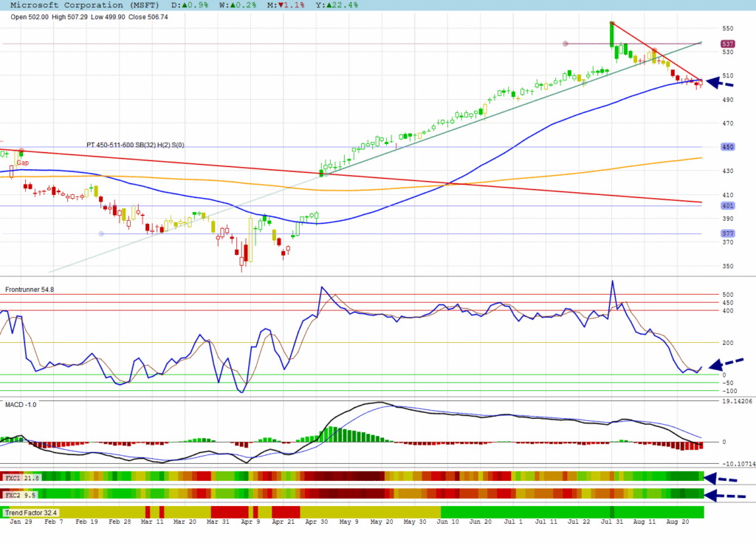Click the MACD -10.10714 axis value

click(x=738, y=463)
